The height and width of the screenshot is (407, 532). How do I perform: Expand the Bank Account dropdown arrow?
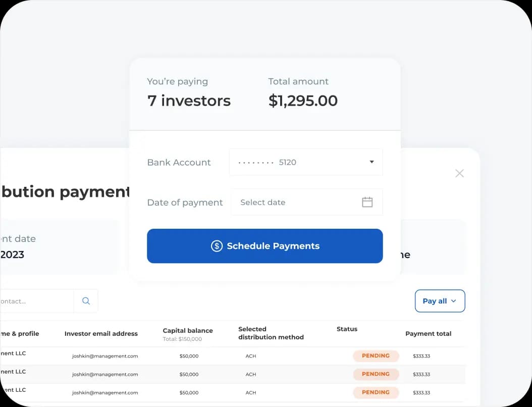[x=371, y=162]
